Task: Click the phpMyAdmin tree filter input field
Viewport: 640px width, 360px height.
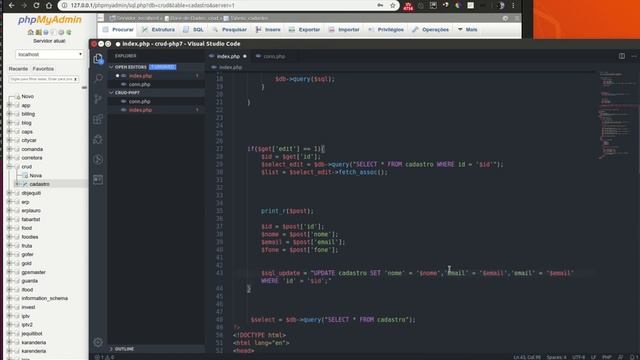Action: pos(44,79)
